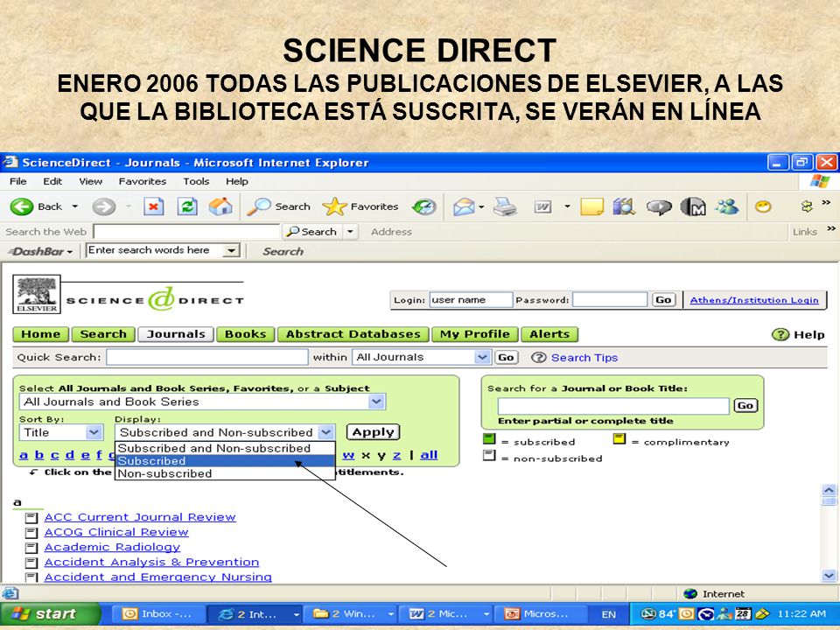Open Internet Explorer taskbar group
The height and width of the screenshot is (630, 840).
pos(255,614)
